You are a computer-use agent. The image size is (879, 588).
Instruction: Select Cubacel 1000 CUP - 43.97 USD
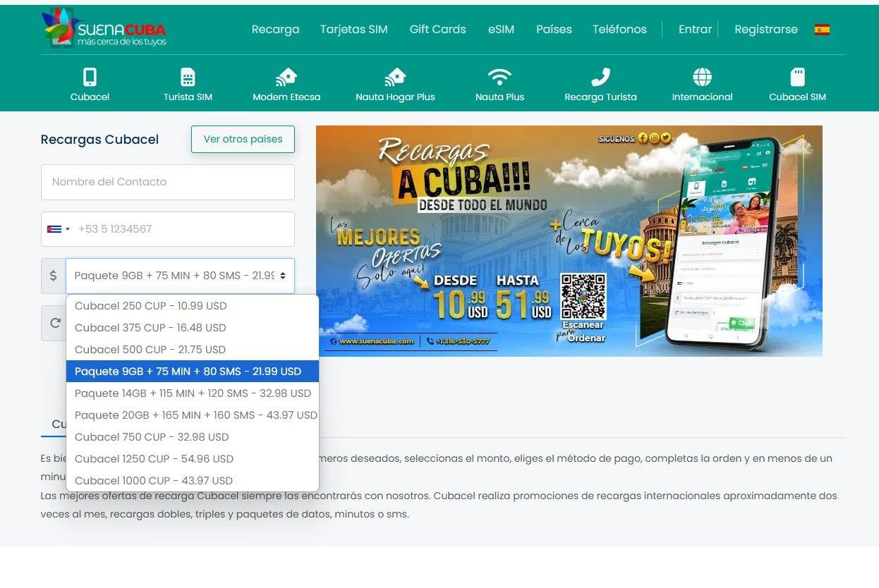coord(193,481)
